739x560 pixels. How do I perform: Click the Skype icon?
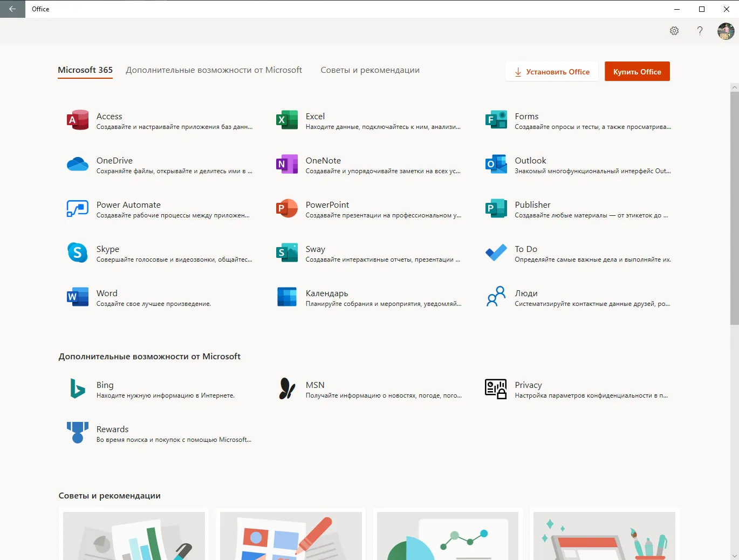(78, 252)
